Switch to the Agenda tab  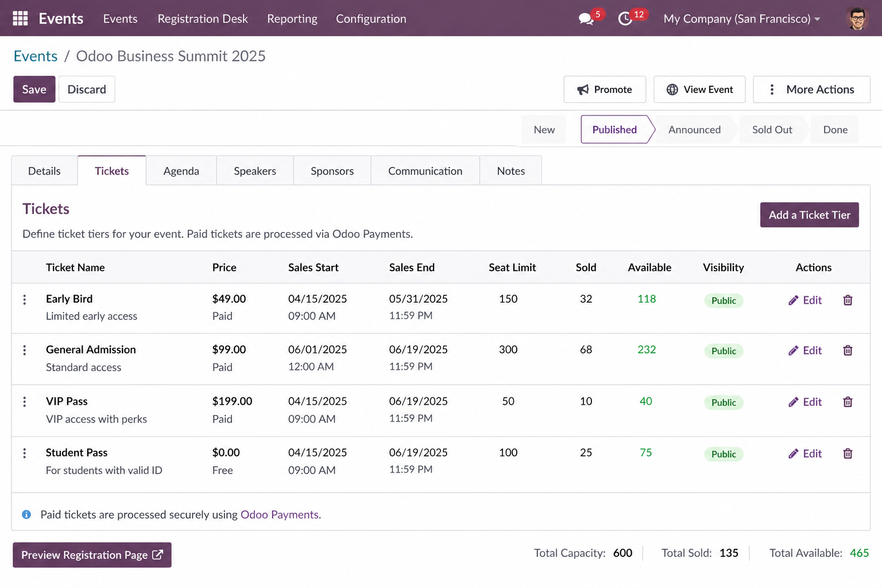(x=181, y=171)
